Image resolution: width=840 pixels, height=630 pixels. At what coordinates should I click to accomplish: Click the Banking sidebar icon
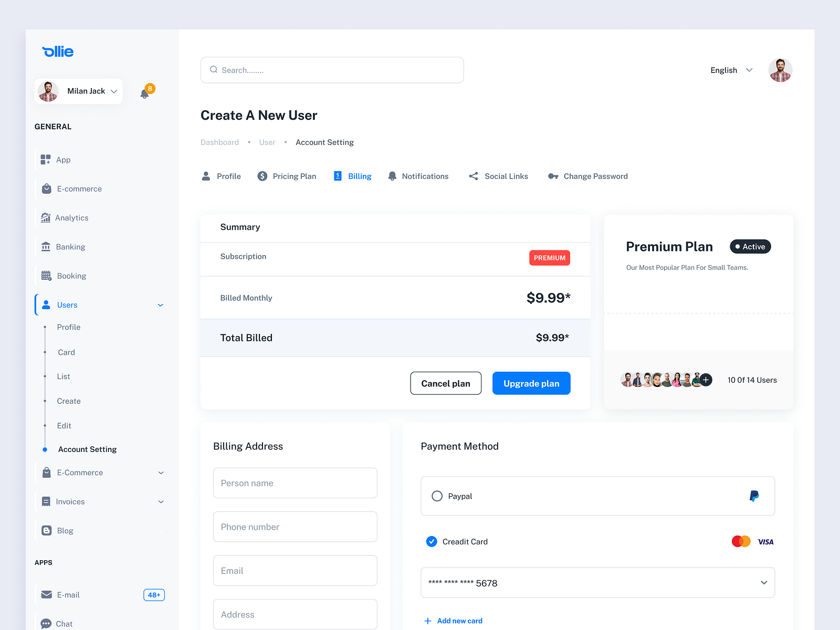46,246
